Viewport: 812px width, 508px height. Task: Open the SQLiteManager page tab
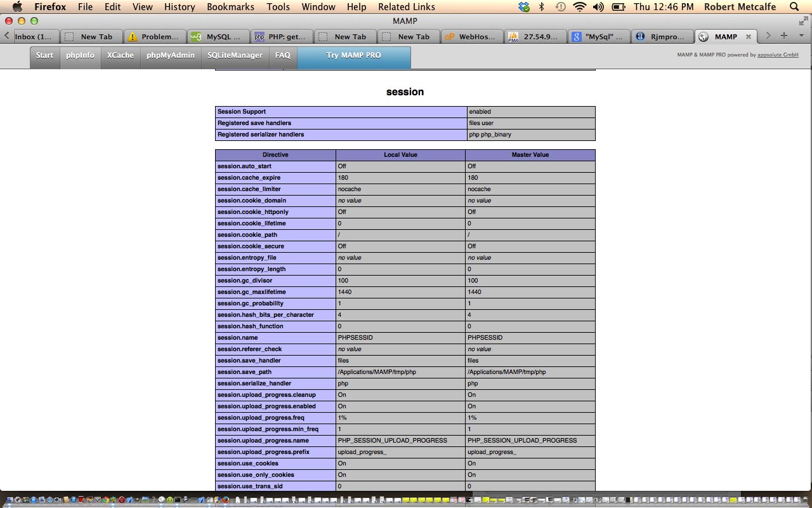[x=235, y=55]
